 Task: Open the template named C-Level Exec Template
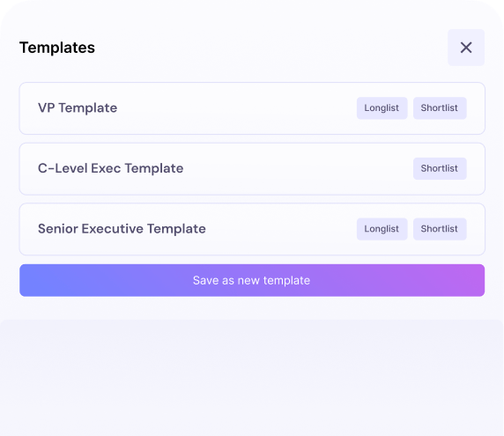[x=110, y=168]
